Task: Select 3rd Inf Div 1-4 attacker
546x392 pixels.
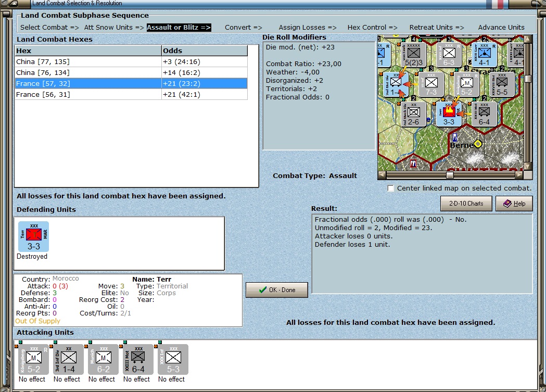Action: (x=68, y=360)
